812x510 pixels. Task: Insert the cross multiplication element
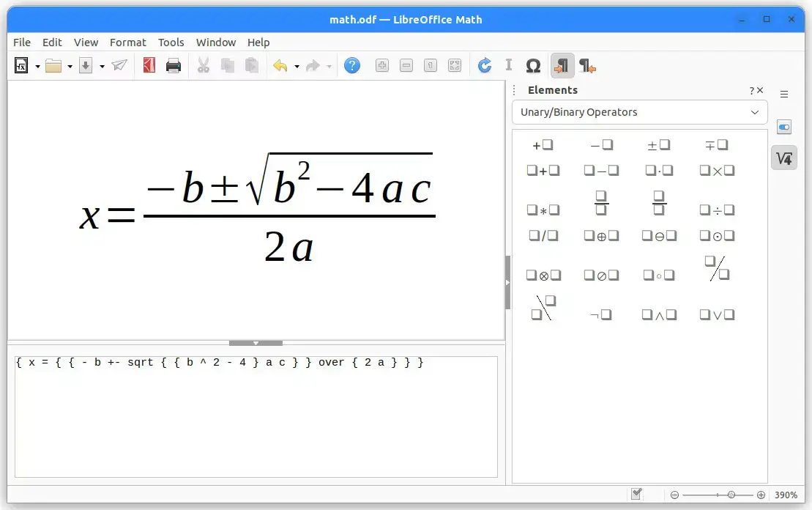pyautogui.click(x=717, y=171)
